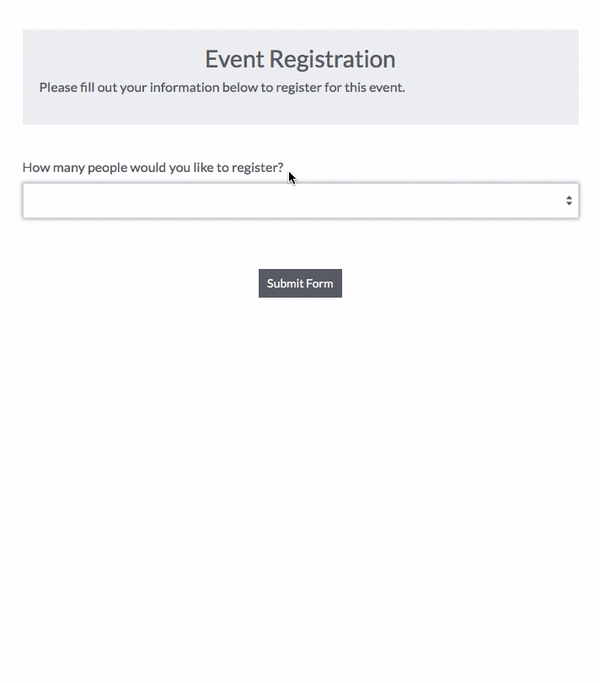The width and height of the screenshot is (600, 683).
Task: Click the empty white area below Submit Form
Action: point(300,480)
